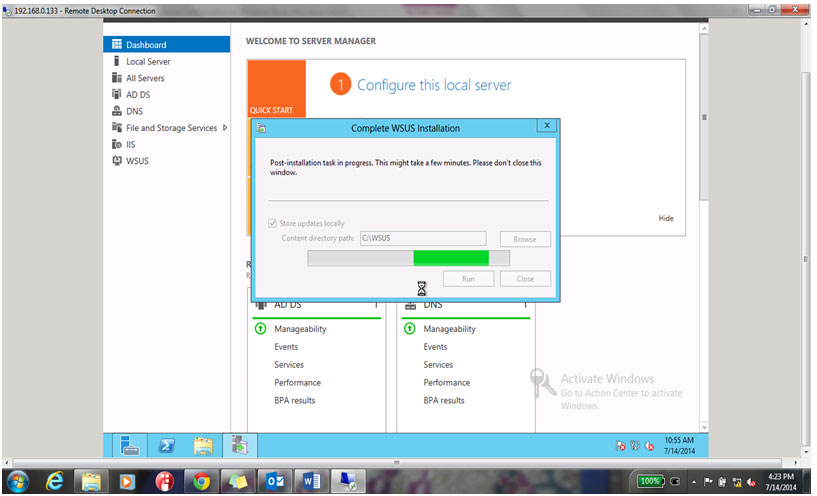This screenshot has width=817, height=496.
Task: Open Manageability in the DNS tile
Action: point(449,329)
